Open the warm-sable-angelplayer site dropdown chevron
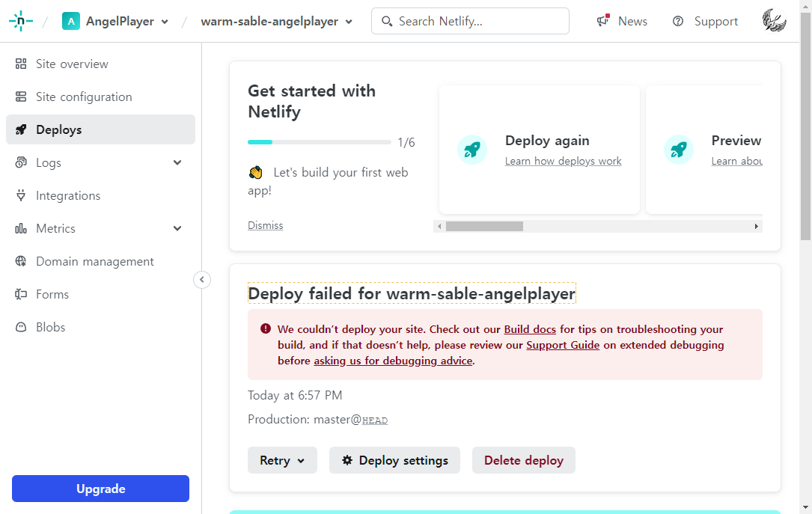This screenshot has width=812, height=514. 349,22
